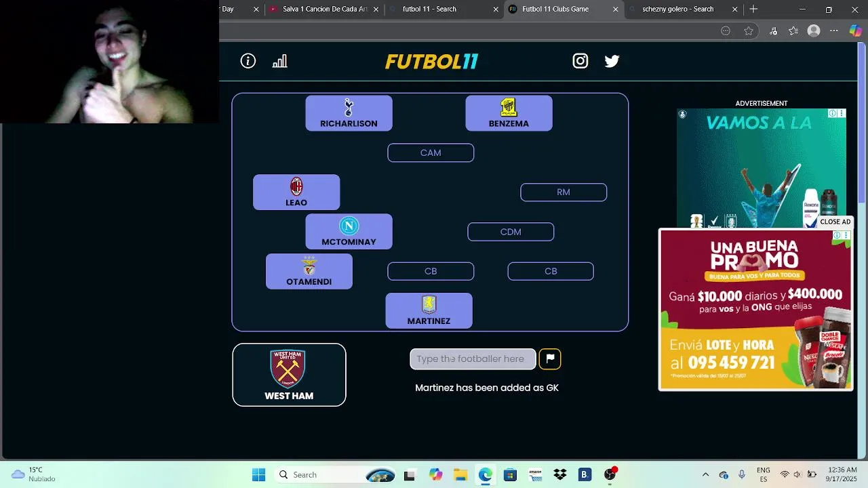868x488 pixels.
Task: Open browser Settings and more menu
Action: 834,30
